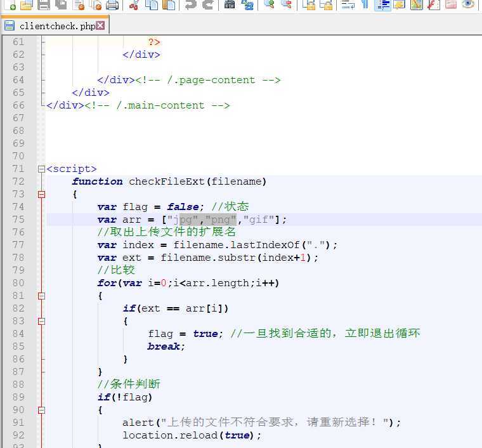Save the current file with the floppy icon
Screen dimensions: 482x448
point(43,4)
